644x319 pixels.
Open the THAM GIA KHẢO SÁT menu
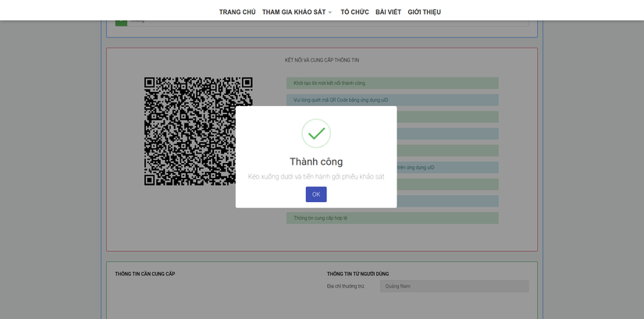294,12
